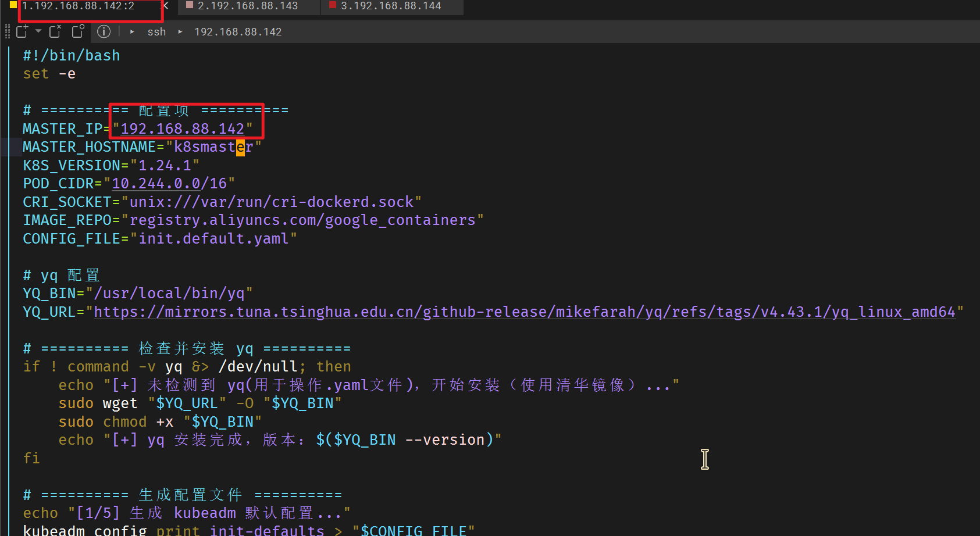
Task: Click the '配置项' comment header line
Action: tap(156, 110)
